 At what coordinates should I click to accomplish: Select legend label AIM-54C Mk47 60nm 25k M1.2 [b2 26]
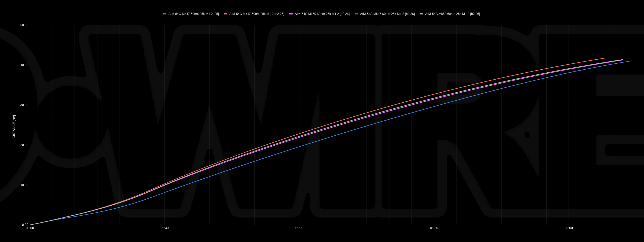(257, 14)
